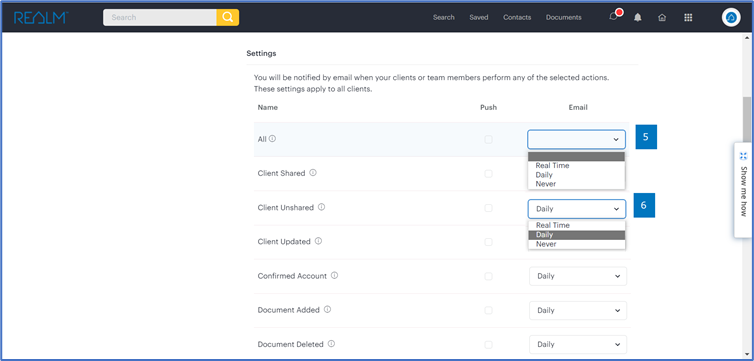Screen dimensions: 754x361
Task: Open the apps grid icon
Action: pyautogui.click(x=688, y=17)
